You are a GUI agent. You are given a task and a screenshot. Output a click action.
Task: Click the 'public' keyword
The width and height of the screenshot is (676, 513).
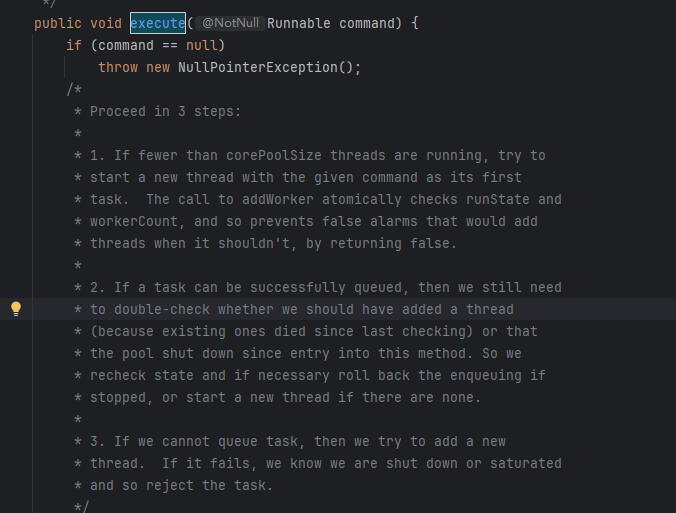pos(58,23)
